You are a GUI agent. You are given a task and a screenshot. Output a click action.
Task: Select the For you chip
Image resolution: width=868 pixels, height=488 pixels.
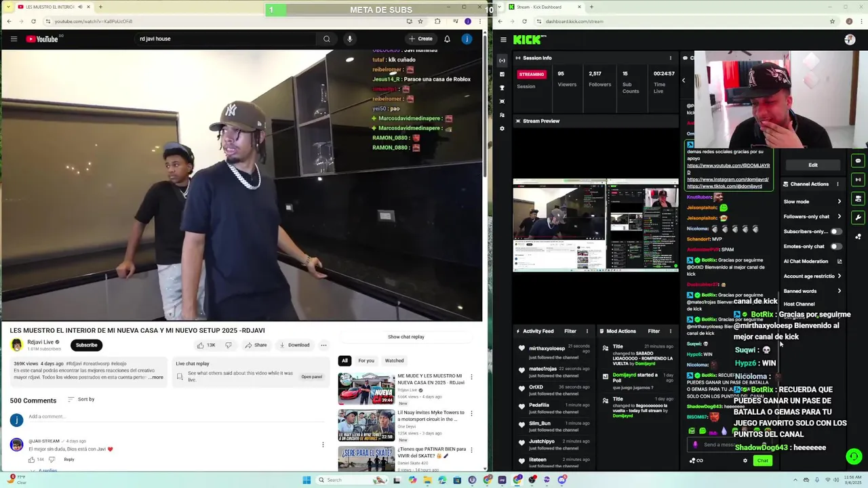point(366,361)
